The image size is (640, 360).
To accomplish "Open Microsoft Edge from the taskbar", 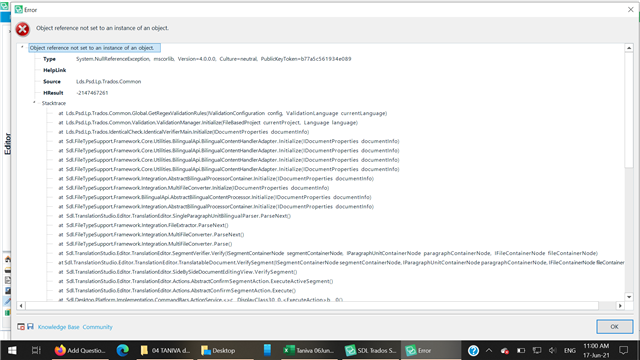I will [122, 350].
